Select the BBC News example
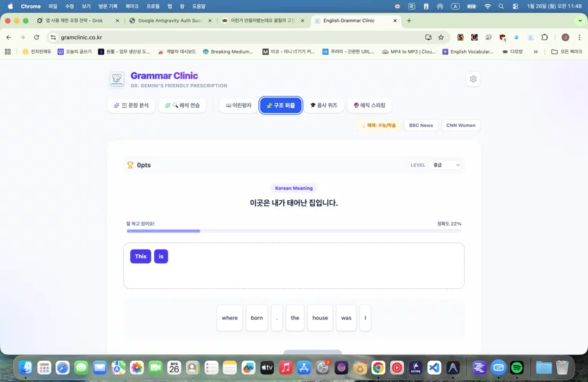 tap(420, 125)
